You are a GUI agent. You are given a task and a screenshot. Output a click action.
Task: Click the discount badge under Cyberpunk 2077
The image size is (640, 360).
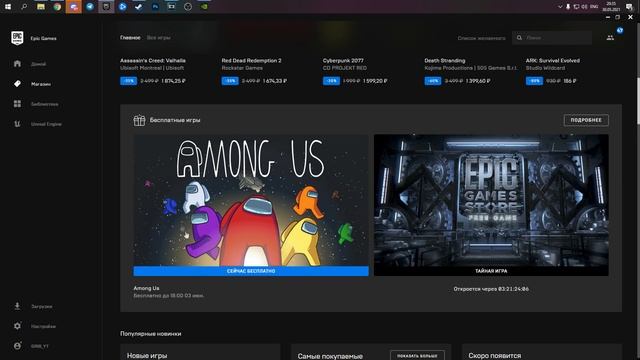331,81
